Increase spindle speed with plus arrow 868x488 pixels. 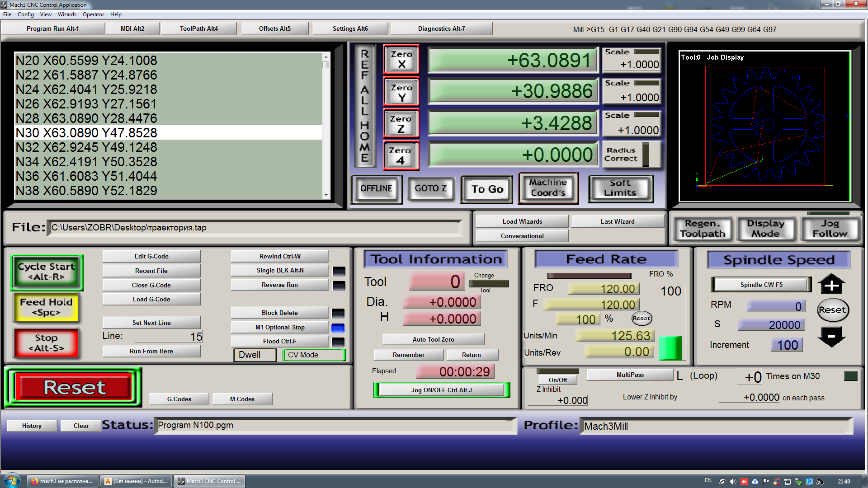coord(831,285)
